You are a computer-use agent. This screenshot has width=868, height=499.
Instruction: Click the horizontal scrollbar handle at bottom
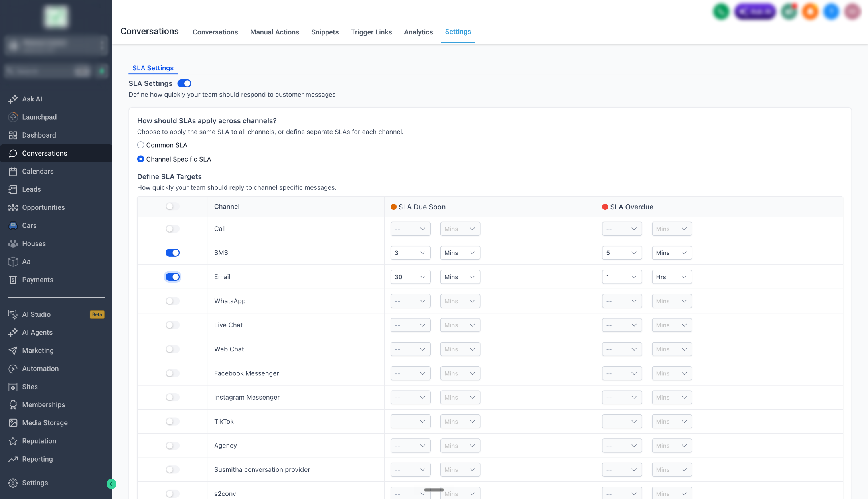[x=434, y=490]
